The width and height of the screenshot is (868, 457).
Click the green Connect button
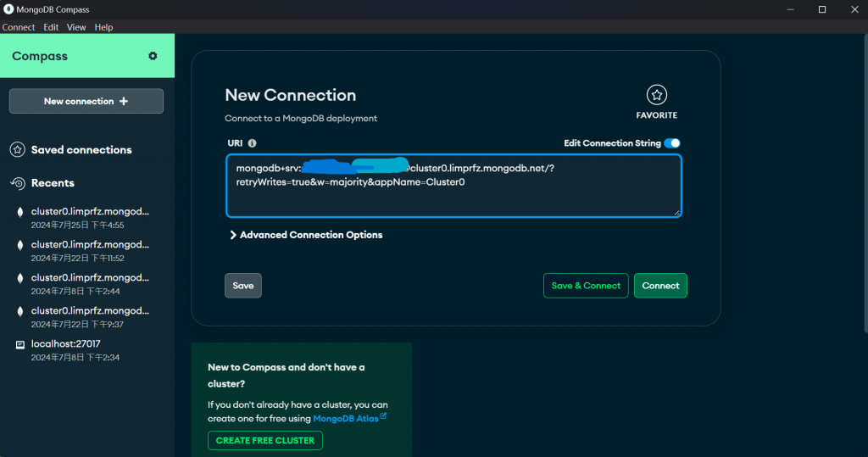pos(660,285)
